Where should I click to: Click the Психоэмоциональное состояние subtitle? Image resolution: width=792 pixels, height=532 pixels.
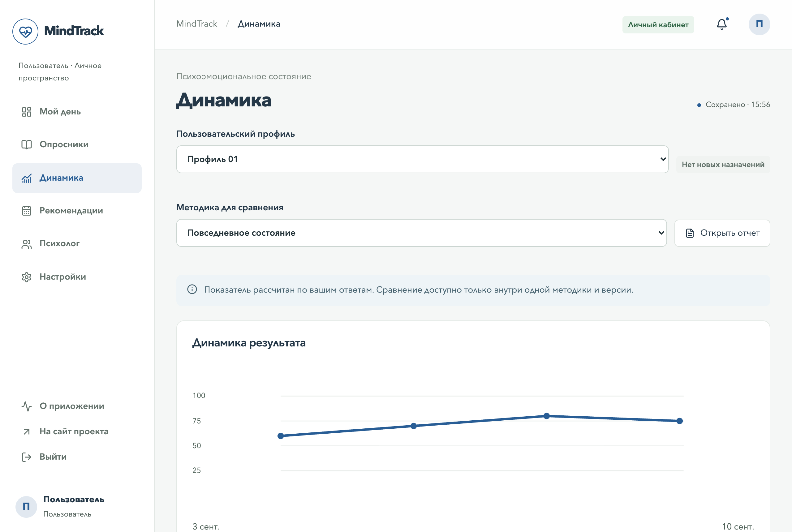[x=244, y=77]
